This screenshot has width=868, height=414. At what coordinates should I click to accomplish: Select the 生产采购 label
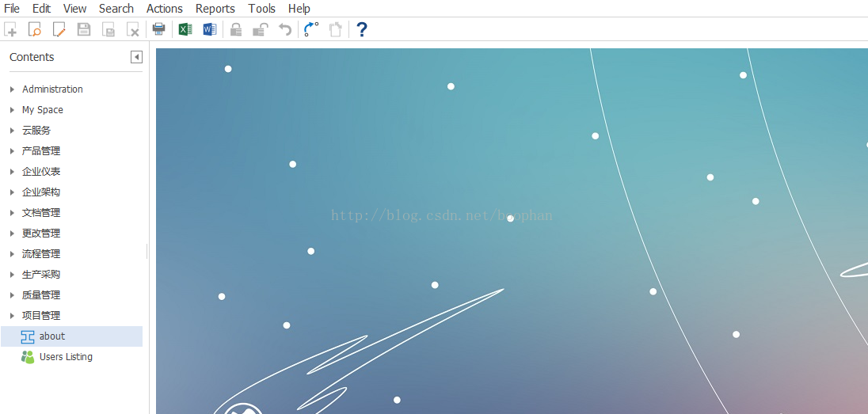41,275
